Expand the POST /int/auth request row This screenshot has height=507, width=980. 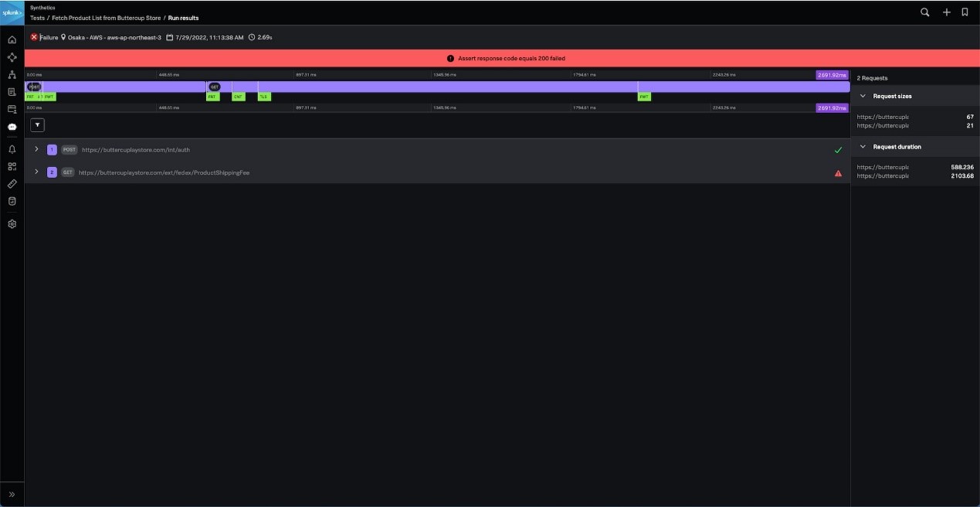click(x=36, y=149)
